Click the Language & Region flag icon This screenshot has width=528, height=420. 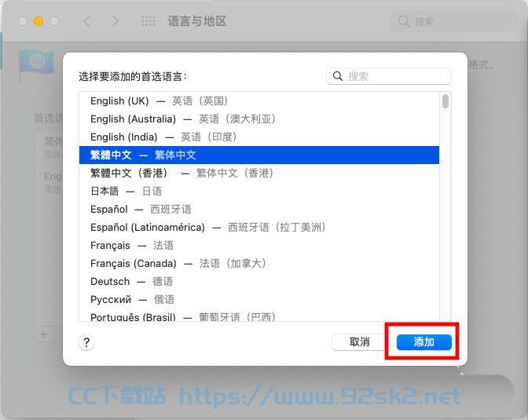(x=36, y=63)
